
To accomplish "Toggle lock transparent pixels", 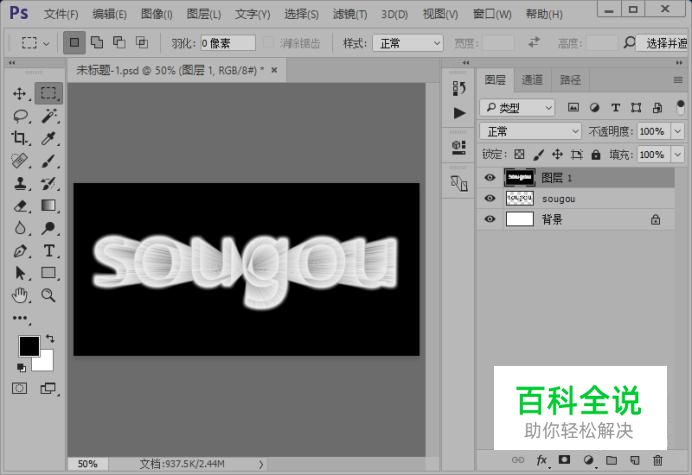I will [x=519, y=154].
